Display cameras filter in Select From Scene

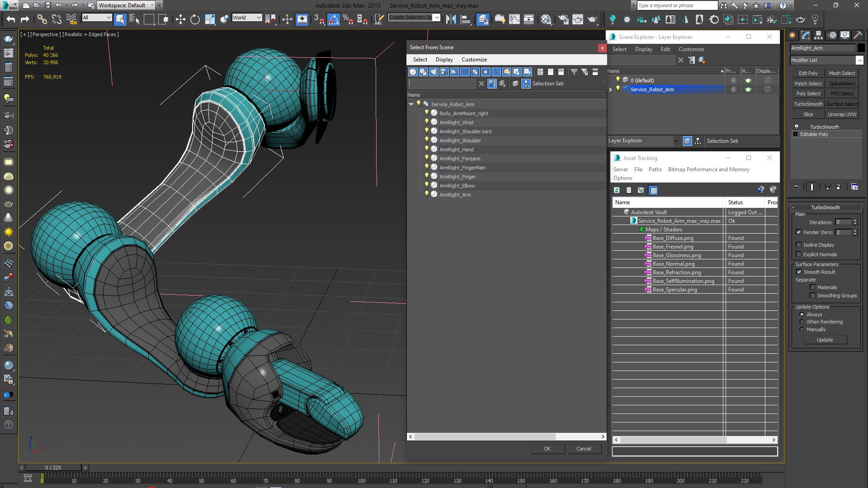(x=444, y=72)
